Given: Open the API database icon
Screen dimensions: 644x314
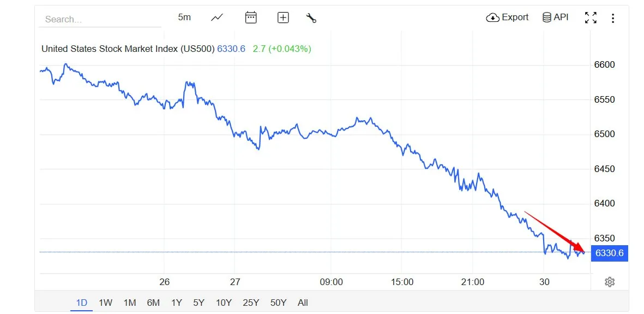Looking at the screenshot, I should (x=546, y=17).
